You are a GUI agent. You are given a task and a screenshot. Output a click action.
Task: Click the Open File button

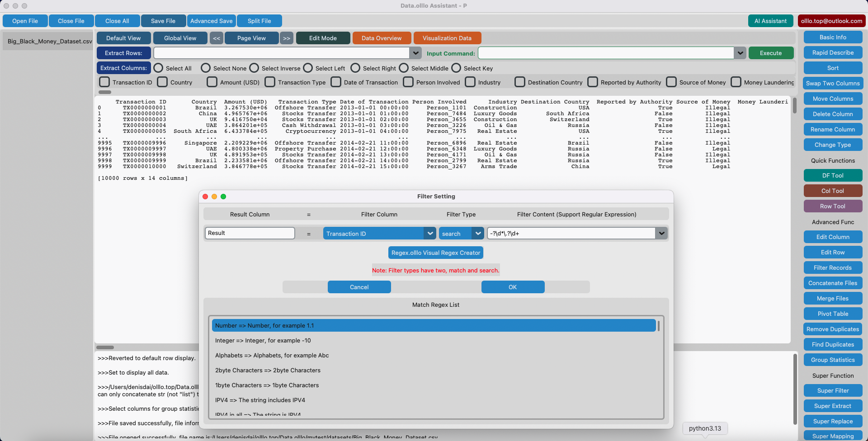(25, 21)
